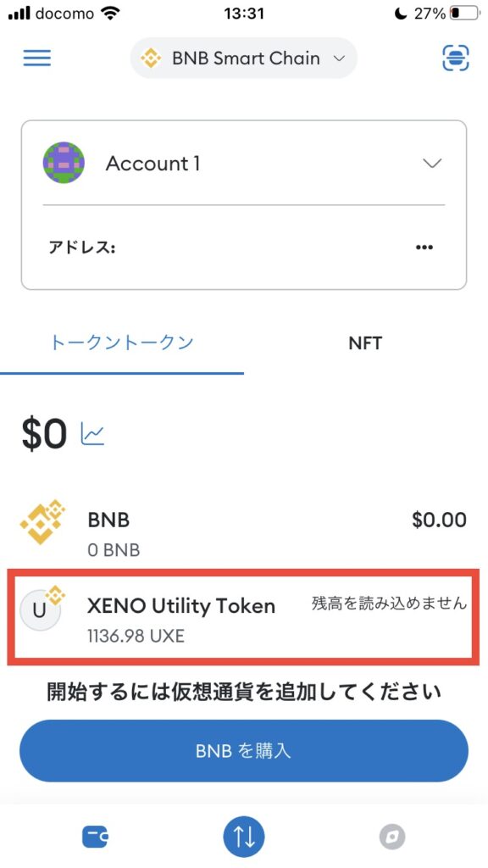This screenshot has height=868, width=488.
Task: Tap the Account 1 avatar identicon
Action: click(x=64, y=164)
